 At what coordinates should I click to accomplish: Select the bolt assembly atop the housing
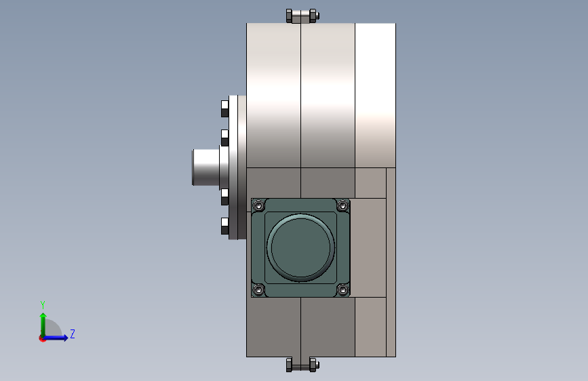click(302, 16)
